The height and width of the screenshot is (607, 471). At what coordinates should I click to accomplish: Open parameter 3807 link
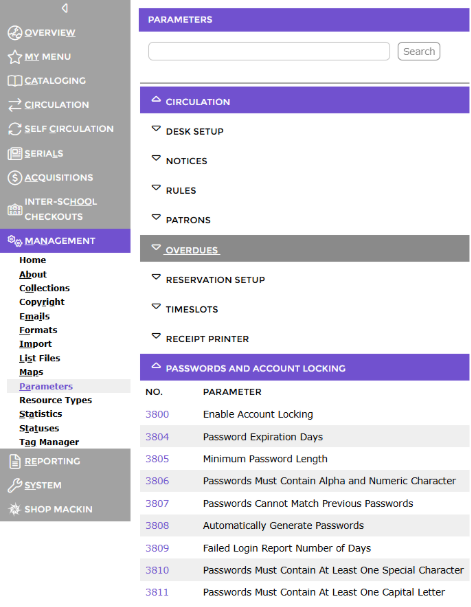point(157,504)
